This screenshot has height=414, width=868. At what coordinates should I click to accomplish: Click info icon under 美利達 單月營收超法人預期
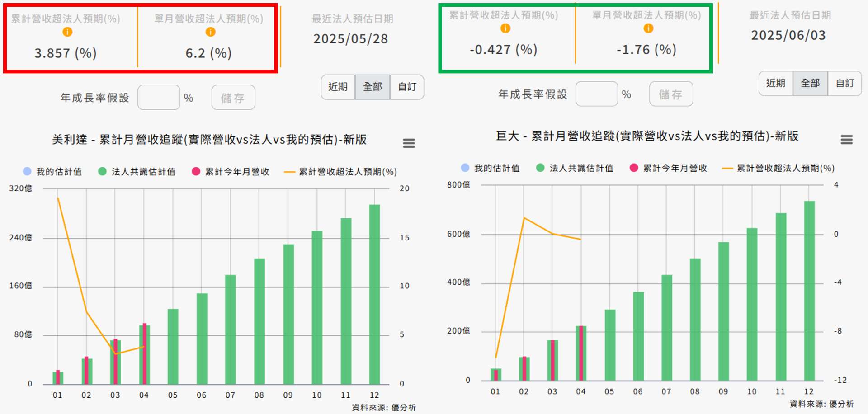tap(210, 32)
